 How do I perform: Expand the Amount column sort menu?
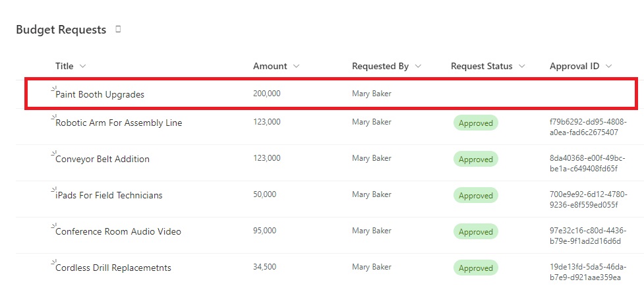[296, 66]
